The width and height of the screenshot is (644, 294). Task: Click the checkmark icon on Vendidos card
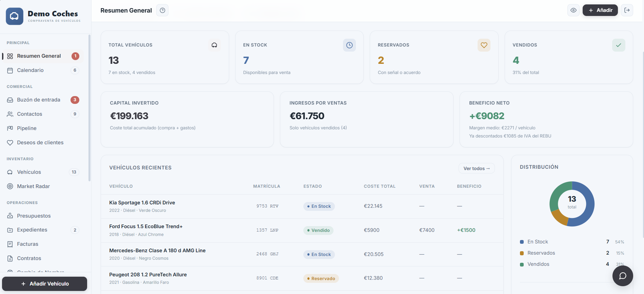click(x=619, y=45)
